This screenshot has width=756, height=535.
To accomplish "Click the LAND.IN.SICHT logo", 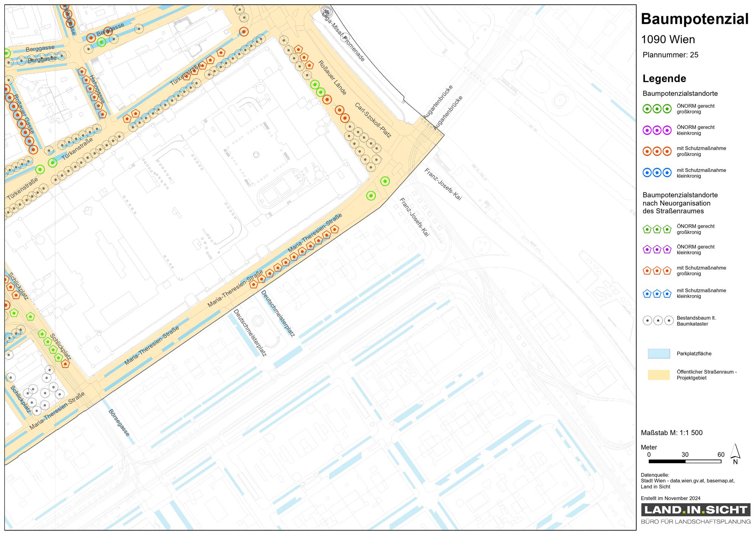I will click(x=696, y=510).
